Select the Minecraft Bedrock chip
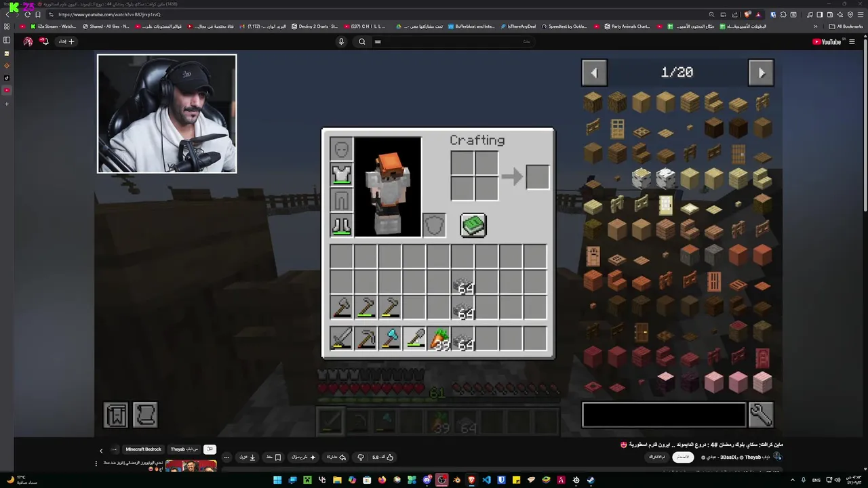This screenshot has width=868, height=488. 143,449
